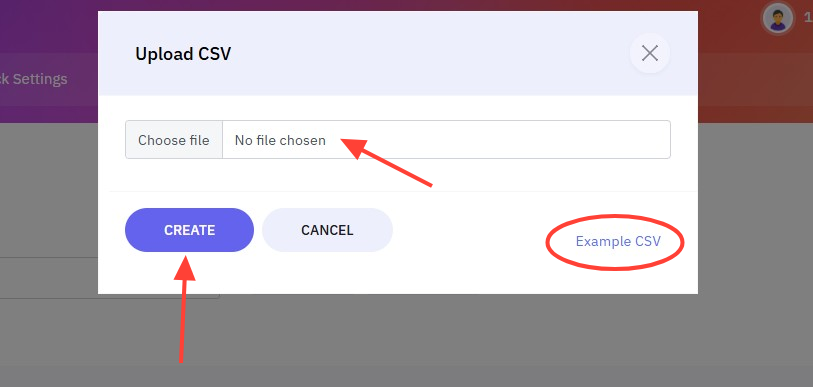Dismiss the dialog with the CANCEL button
This screenshot has height=387, width=813.
(x=327, y=230)
